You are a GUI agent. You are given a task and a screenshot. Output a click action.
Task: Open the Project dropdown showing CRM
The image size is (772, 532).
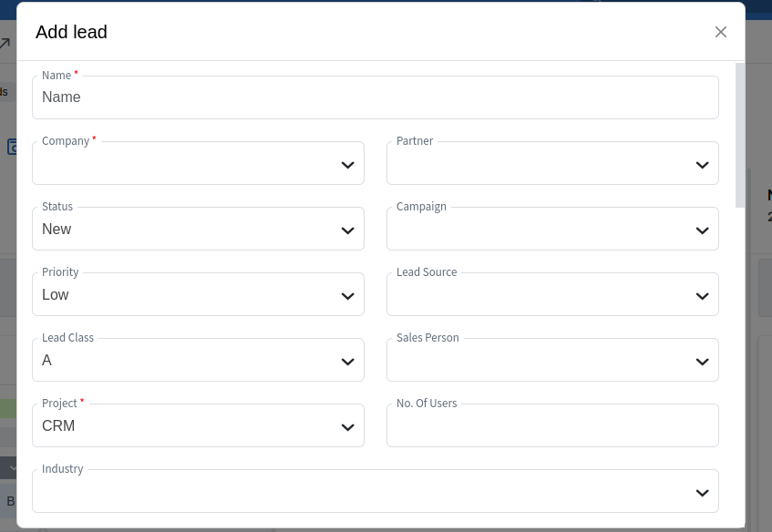pyautogui.click(x=198, y=426)
